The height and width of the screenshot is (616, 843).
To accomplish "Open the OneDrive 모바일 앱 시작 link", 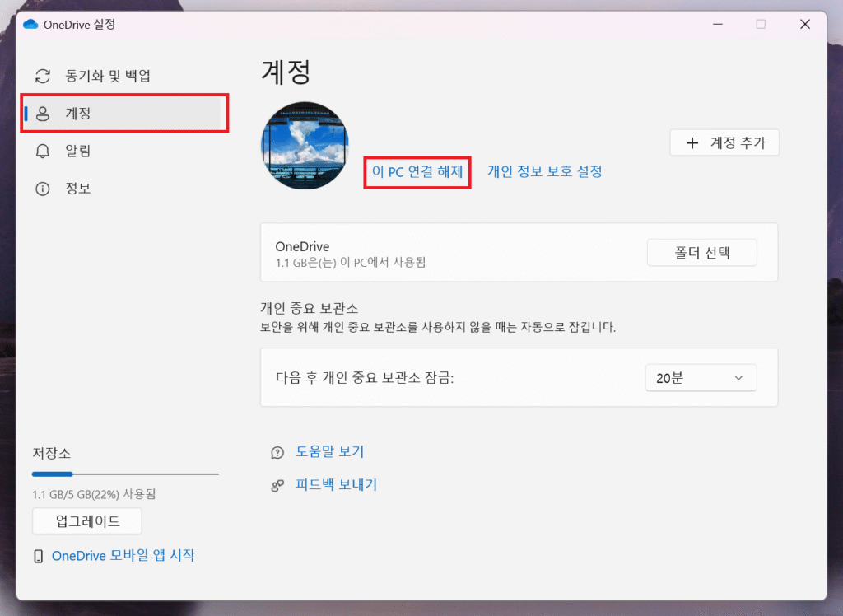I will [123, 556].
